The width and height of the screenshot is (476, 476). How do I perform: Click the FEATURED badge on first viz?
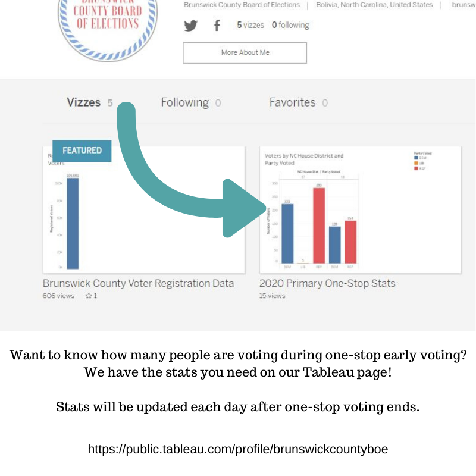82,151
